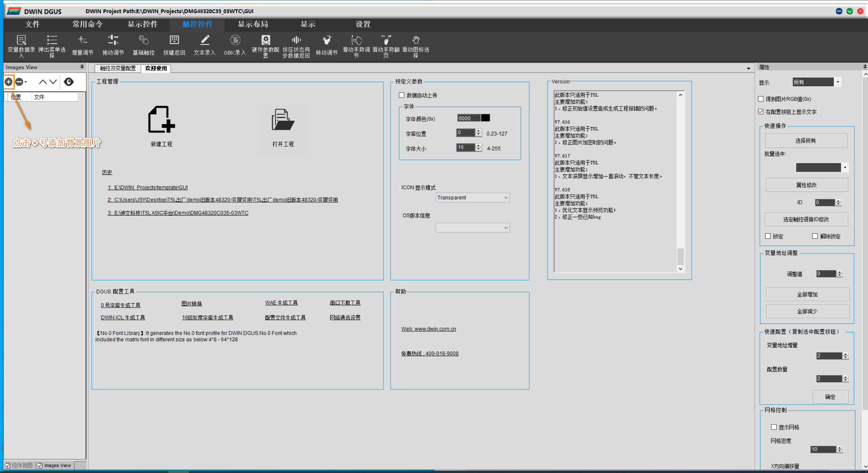Open a project via 打开工程 icon
Viewport: 868px width, 473px height.
point(283,120)
